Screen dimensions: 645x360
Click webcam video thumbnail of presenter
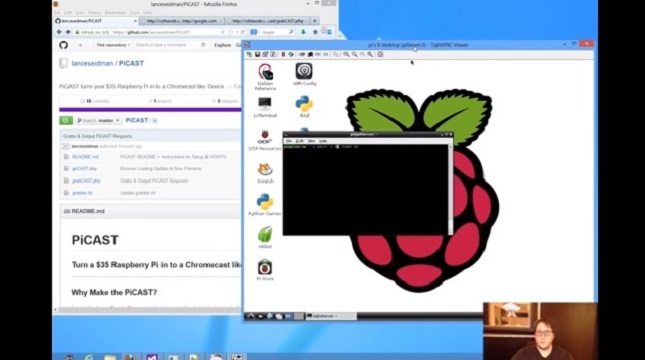tap(540, 331)
